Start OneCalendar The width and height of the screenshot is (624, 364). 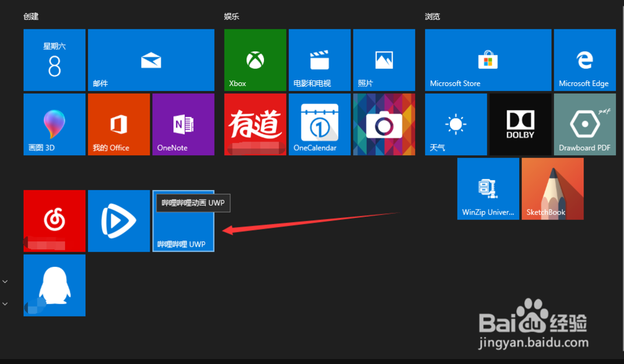click(319, 123)
